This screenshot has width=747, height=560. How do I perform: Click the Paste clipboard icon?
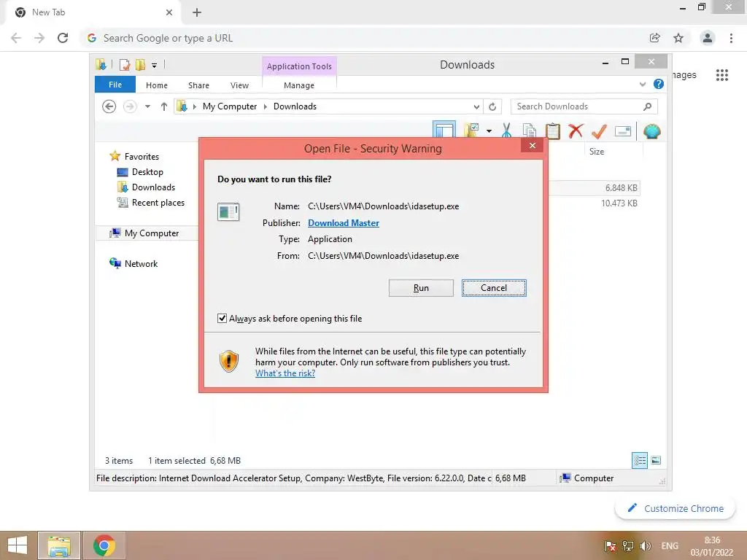click(553, 131)
